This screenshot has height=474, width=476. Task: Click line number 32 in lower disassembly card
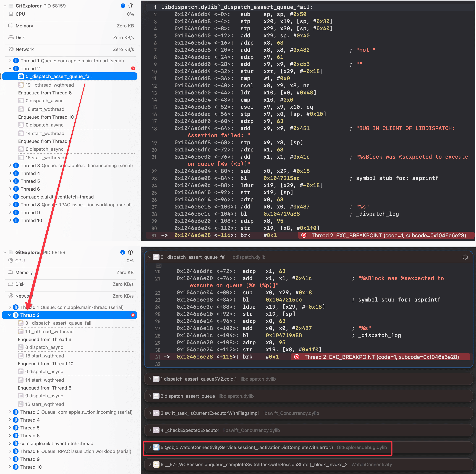point(158,364)
